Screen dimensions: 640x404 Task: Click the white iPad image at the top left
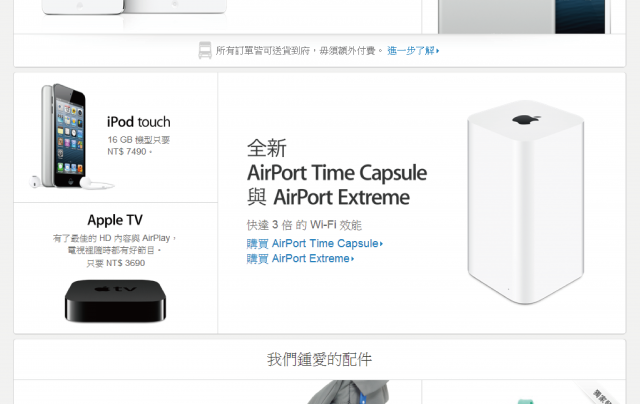134,8
